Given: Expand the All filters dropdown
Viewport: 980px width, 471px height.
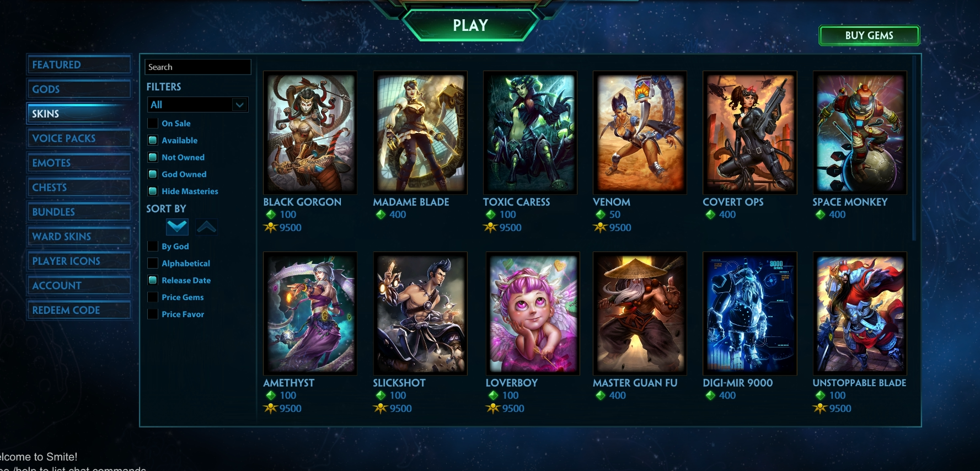Looking at the screenshot, I should (x=197, y=105).
